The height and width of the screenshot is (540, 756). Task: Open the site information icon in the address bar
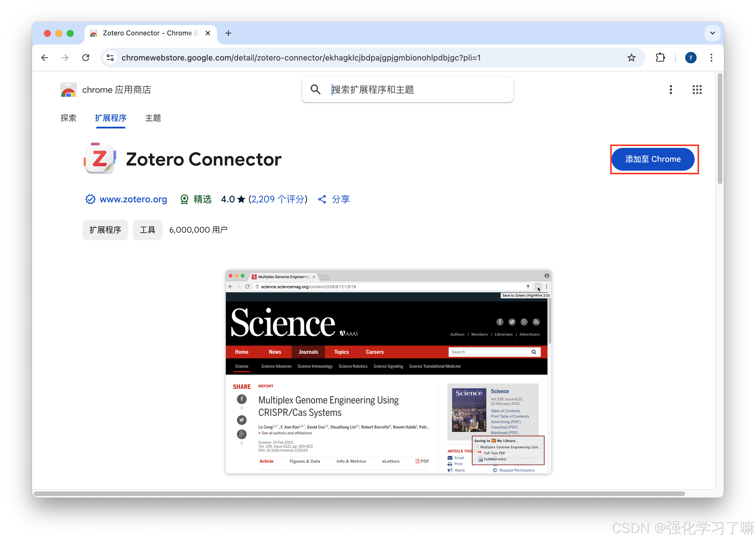[x=110, y=58]
